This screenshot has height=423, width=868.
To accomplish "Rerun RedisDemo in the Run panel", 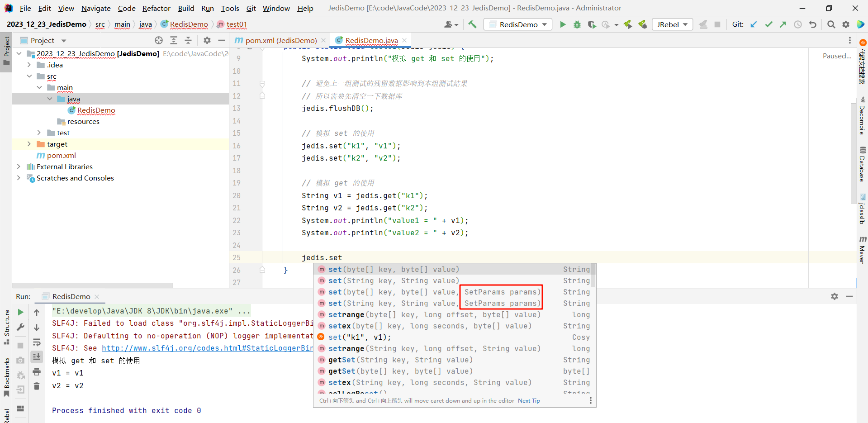I will click(20, 312).
